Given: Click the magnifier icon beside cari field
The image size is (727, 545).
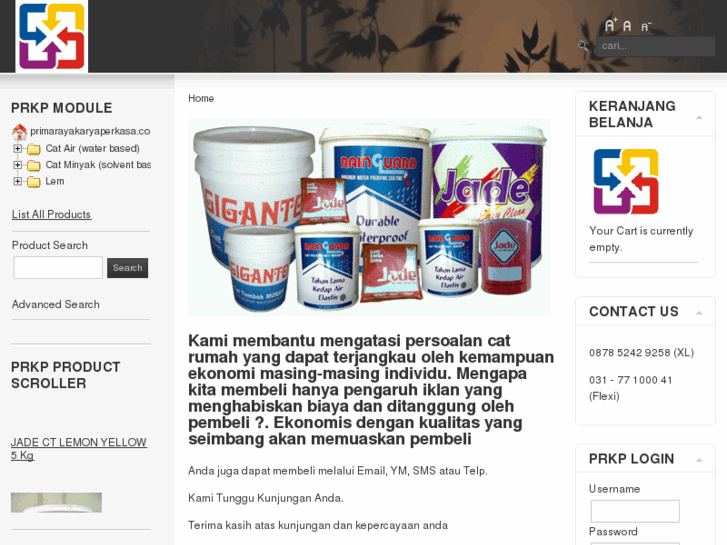Looking at the screenshot, I should point(583,45).
